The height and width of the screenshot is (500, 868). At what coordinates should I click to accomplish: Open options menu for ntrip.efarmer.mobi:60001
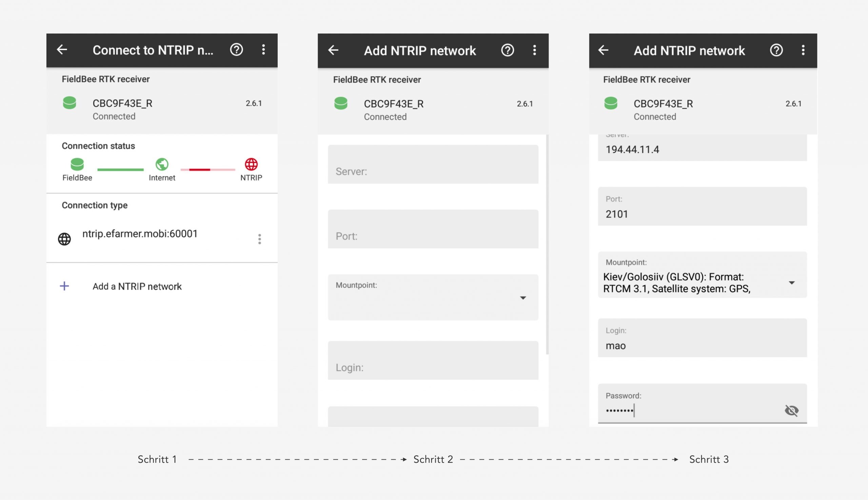pyautogui.click(x=260, y=239)
